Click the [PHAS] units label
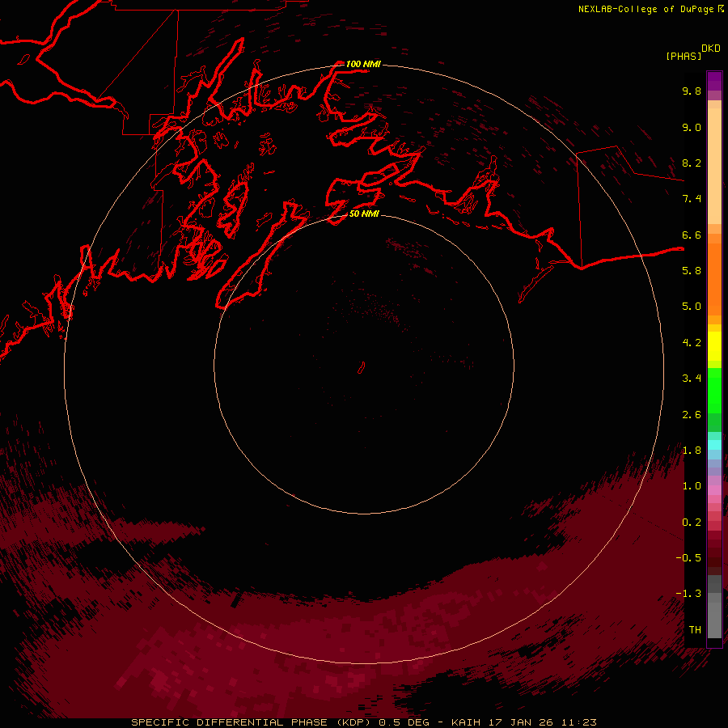728x728 pixels. click(684, 56)
